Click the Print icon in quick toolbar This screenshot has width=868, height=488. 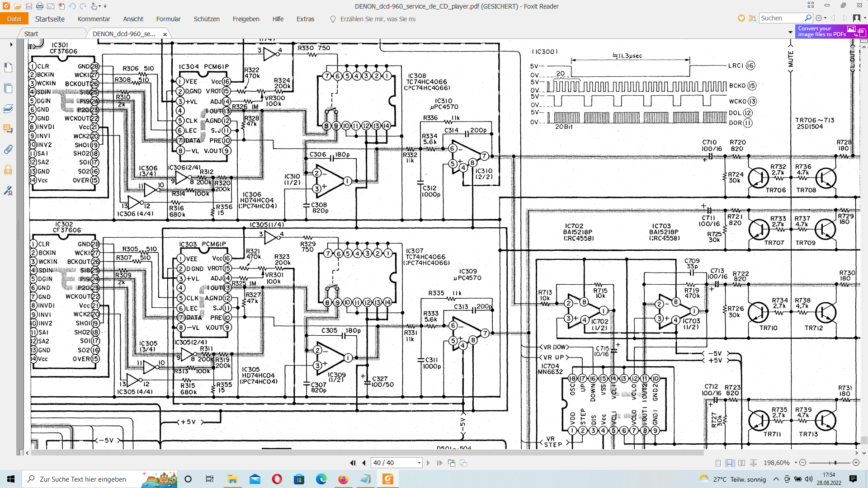click(x=39, y=6)
